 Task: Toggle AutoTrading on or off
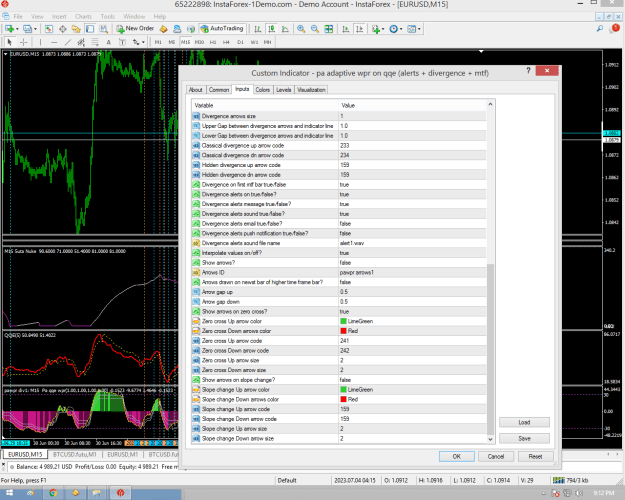[222, 29]
